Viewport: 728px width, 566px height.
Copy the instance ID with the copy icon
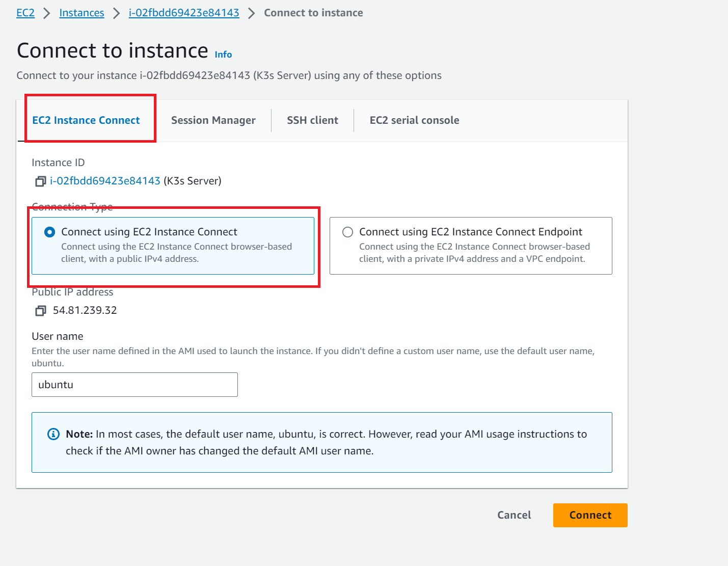point(41,181)
